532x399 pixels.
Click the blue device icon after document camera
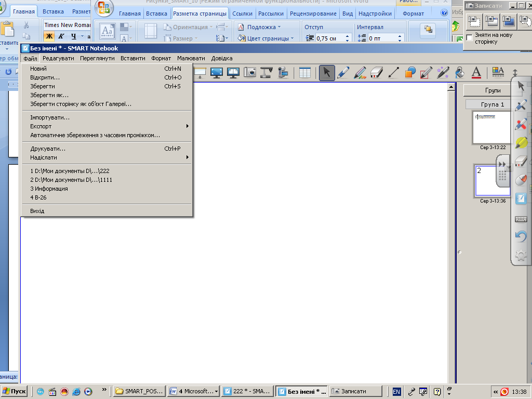pyautogui.click(x=283, y=73)
